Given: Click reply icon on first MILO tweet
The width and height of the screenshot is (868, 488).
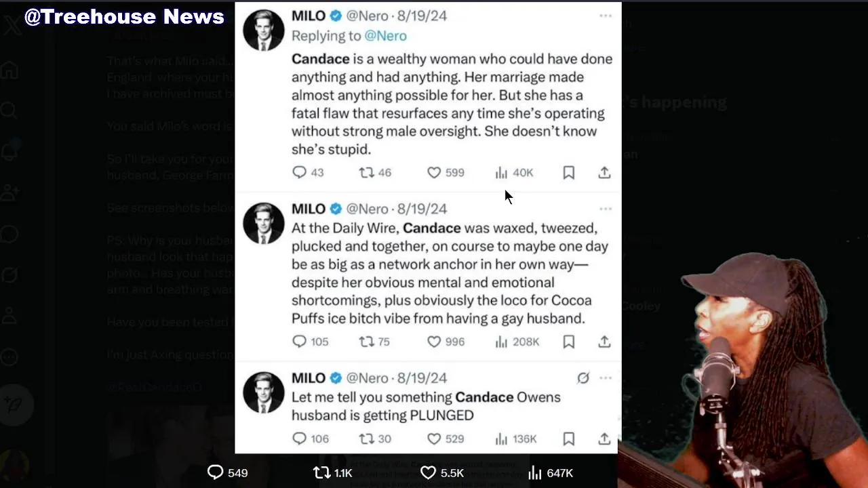Looking at the screenshot, I should coord(299,173).
